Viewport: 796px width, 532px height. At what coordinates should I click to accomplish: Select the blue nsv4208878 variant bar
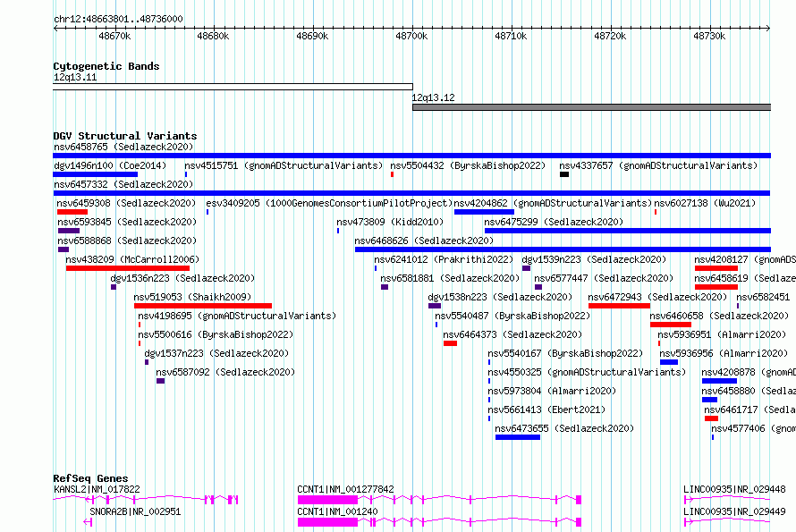pos(719,381)
